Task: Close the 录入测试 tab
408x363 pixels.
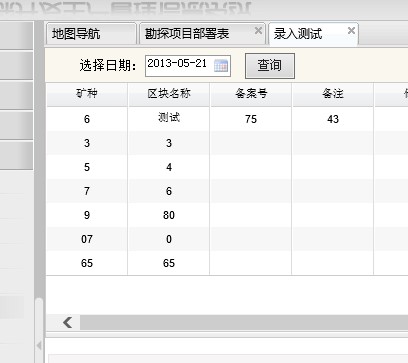Action: pos(351,31)
